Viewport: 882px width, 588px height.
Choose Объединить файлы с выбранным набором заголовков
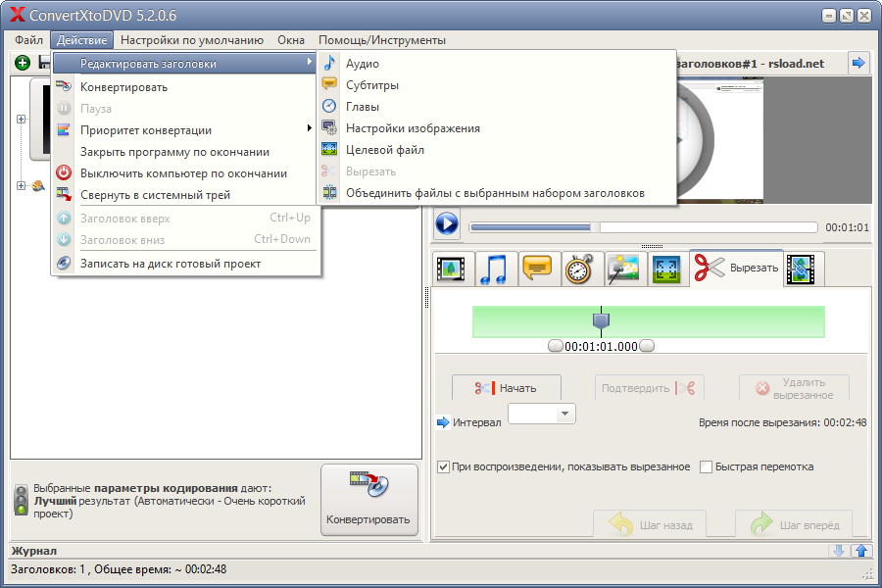click(x=497, y=193)
